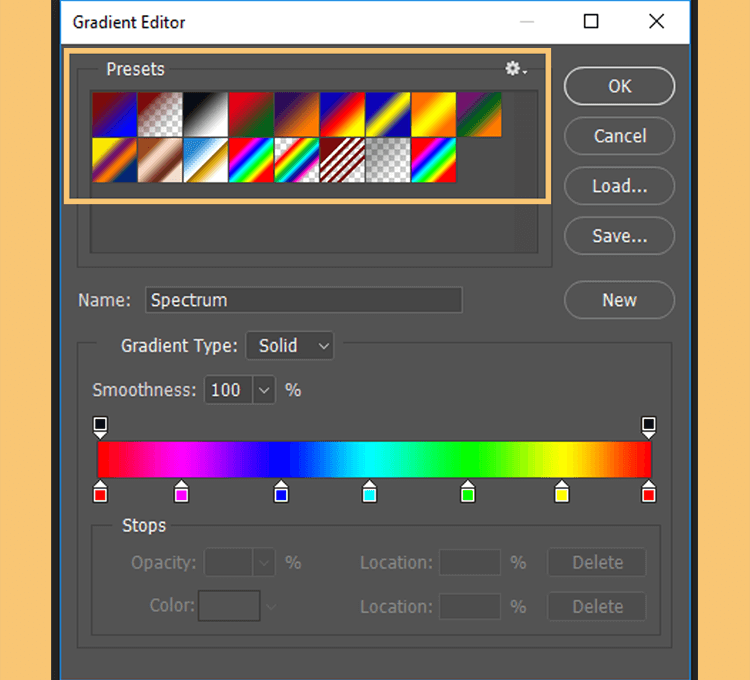Click the New button
This screenshot has width=750, height=680.
point(619,300)
